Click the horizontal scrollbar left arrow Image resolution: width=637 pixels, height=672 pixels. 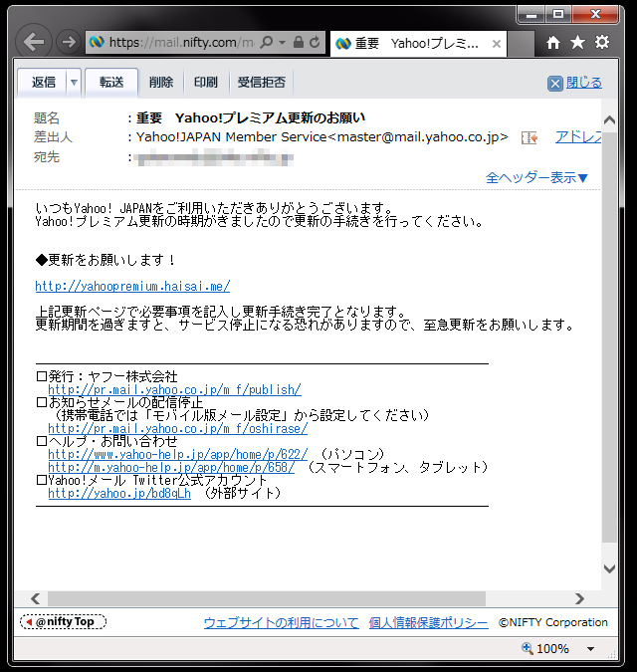coord(36,598)
